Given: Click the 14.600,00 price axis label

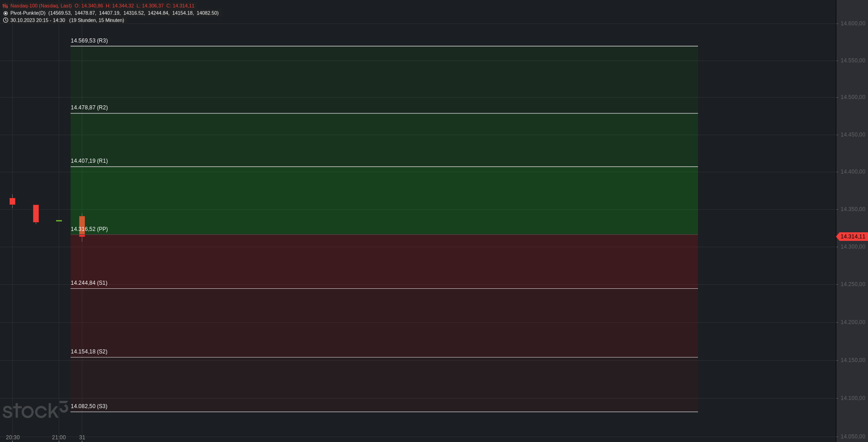Looking at the screenshot, I should pyautogui.click(x=853, y=24).
